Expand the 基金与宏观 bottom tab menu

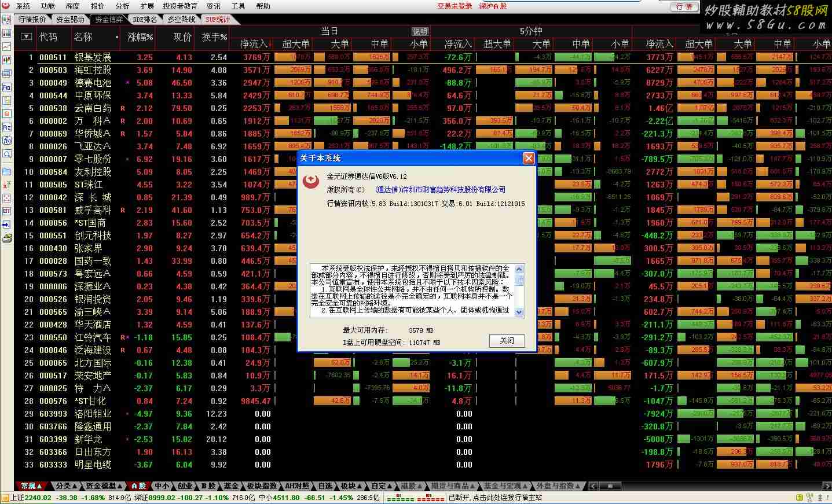click(526, 486)
